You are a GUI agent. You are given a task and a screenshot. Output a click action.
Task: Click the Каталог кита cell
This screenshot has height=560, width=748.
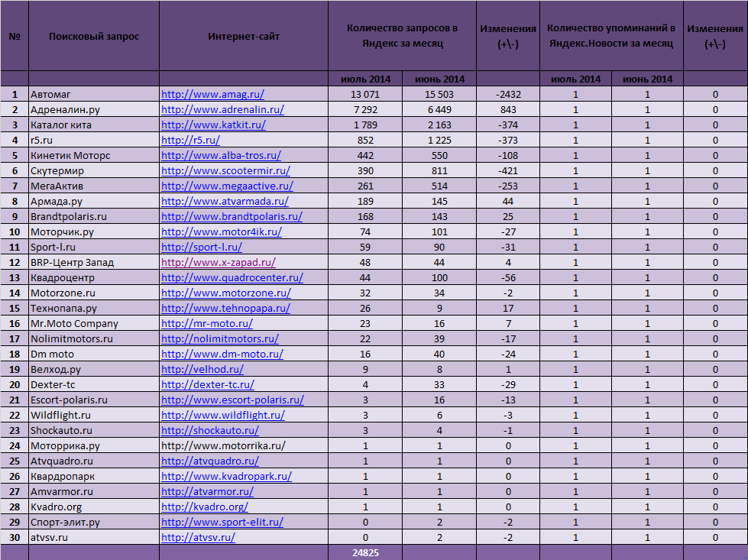click(94, 125)
